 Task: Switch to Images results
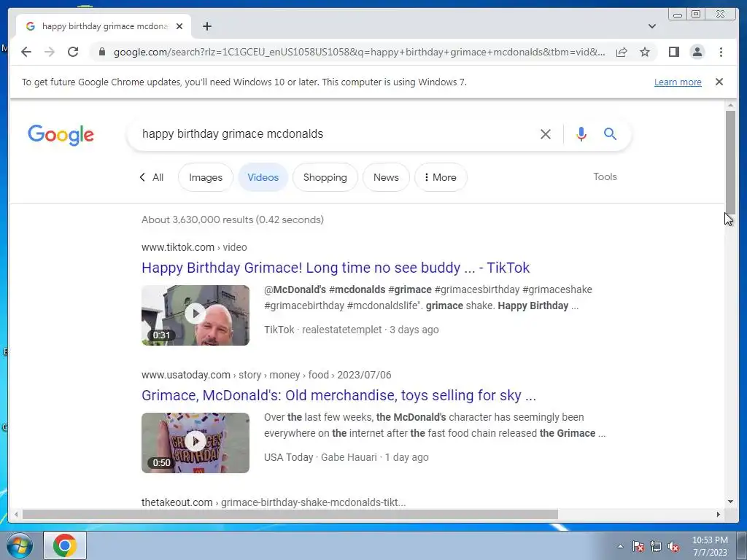click(x=205, y=177)
